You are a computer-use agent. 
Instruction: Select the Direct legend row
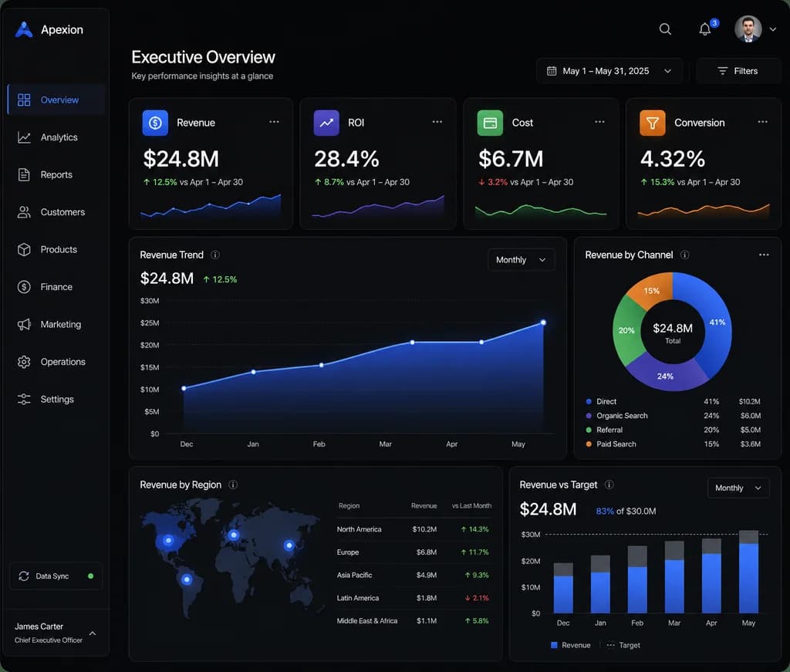[x=673, y=401]
